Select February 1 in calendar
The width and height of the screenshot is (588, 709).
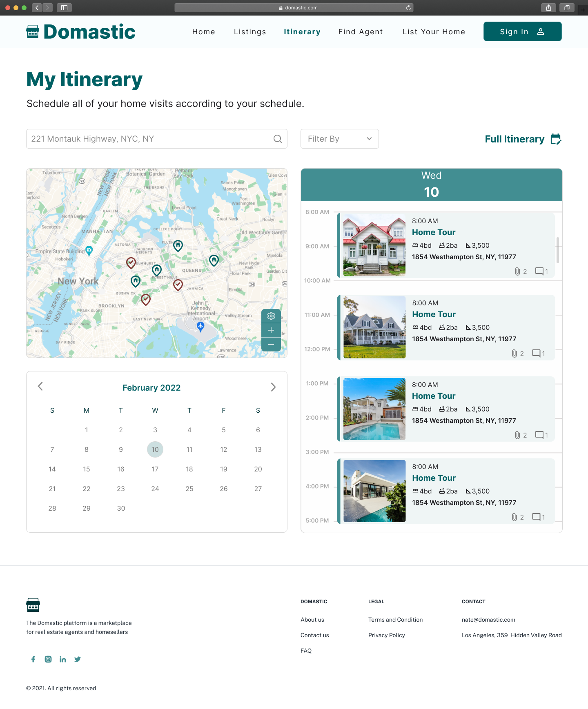[x=87, y=430]
